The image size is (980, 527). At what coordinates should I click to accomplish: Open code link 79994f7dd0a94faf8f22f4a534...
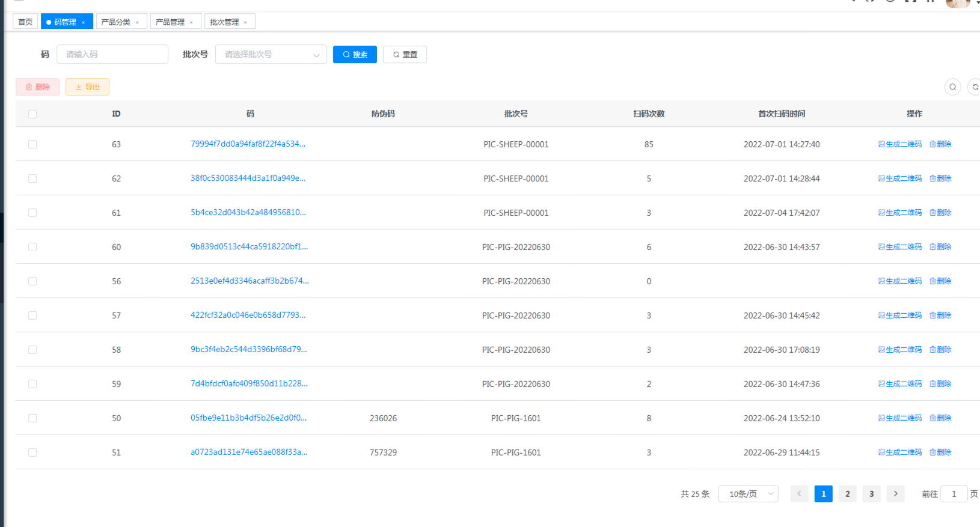(x=248, y=144)
